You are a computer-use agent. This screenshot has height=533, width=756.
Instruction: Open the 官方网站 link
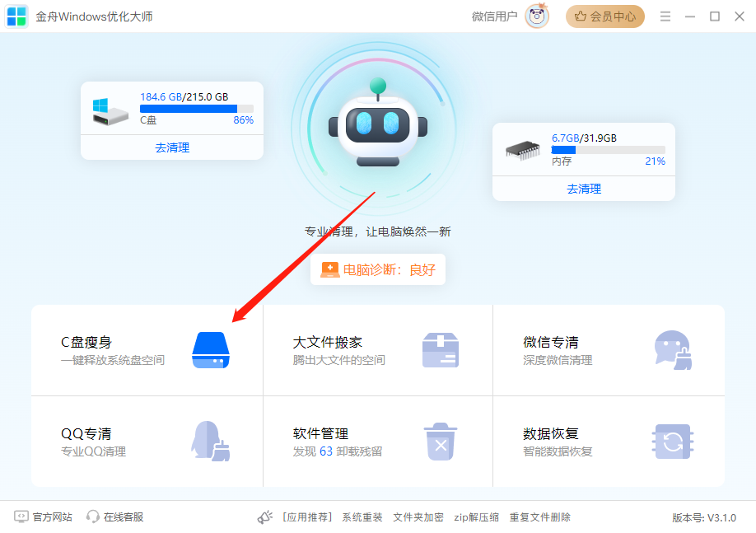[52, 517]
